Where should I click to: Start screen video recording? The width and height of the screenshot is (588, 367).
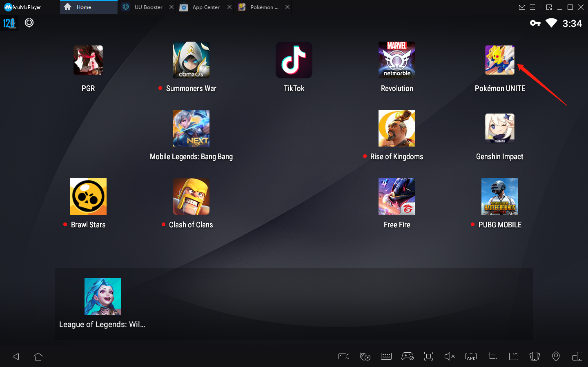tap(344, 356)
